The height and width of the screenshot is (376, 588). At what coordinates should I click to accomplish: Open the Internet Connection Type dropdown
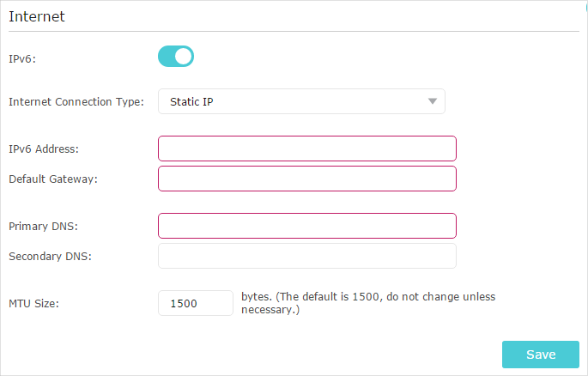301,101
